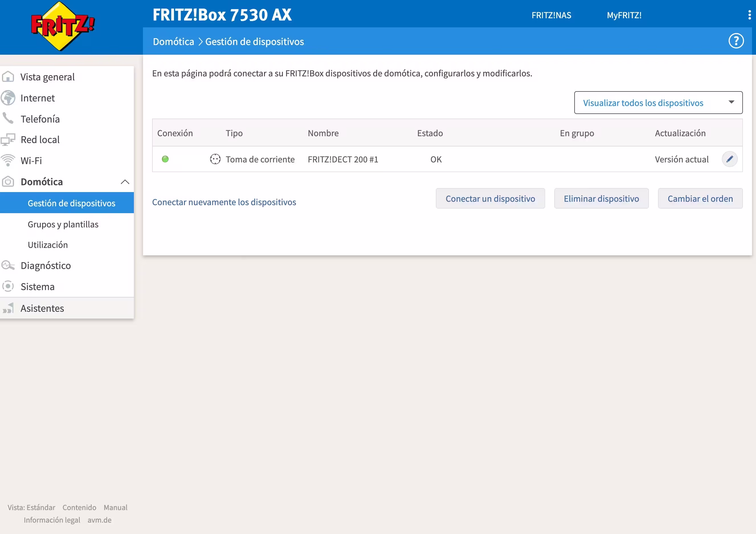Open MyFRITZ! from the header
Screen dimensions: 756x534
point(624,15)
